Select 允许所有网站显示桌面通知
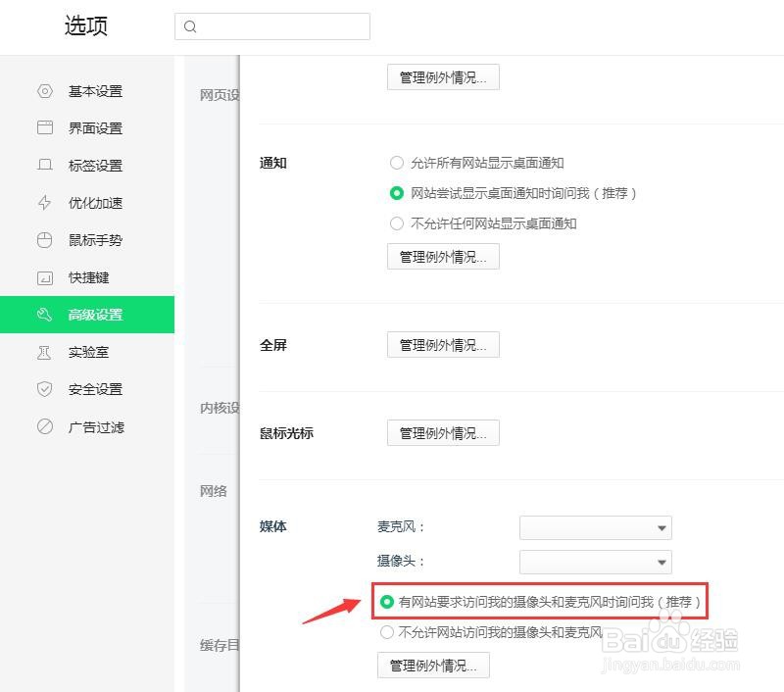 coord(397,163)
